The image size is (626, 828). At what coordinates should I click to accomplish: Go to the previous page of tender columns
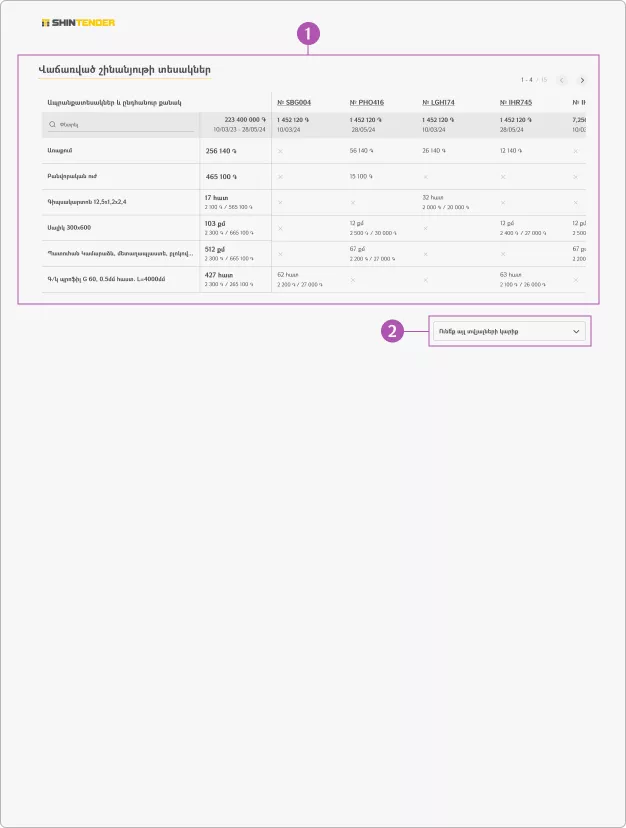[562, 80]
